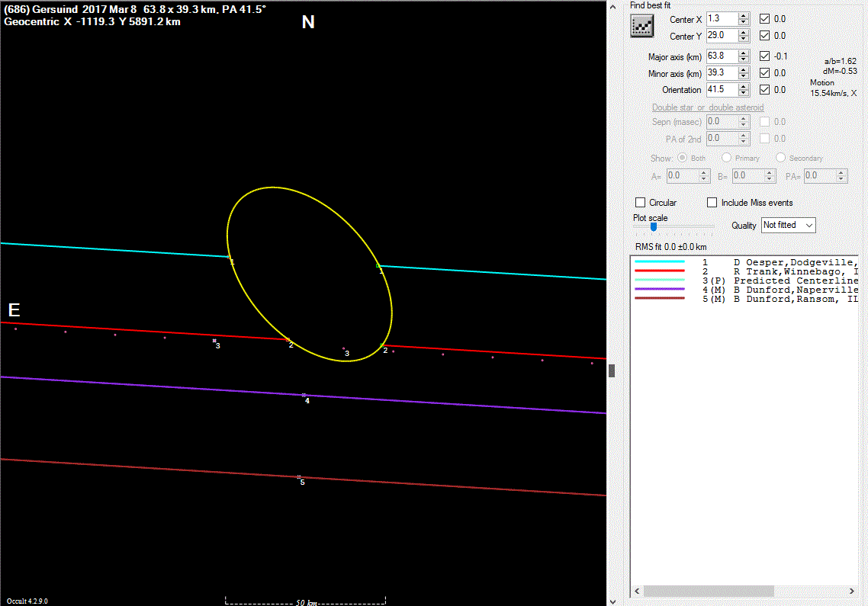Toggle the Major axis fit checkbox
This screenshot has height=606, width=868.
(x=764, y=56)
